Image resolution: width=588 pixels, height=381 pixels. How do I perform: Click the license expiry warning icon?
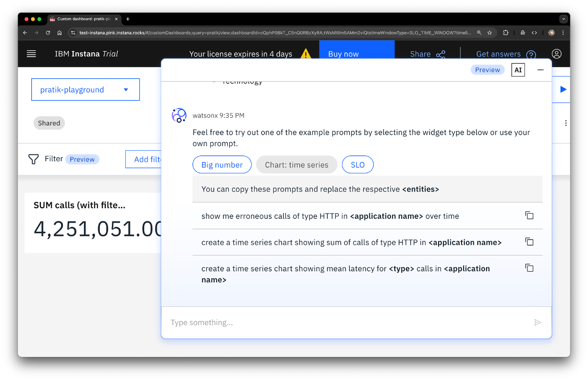click(306, 54)
